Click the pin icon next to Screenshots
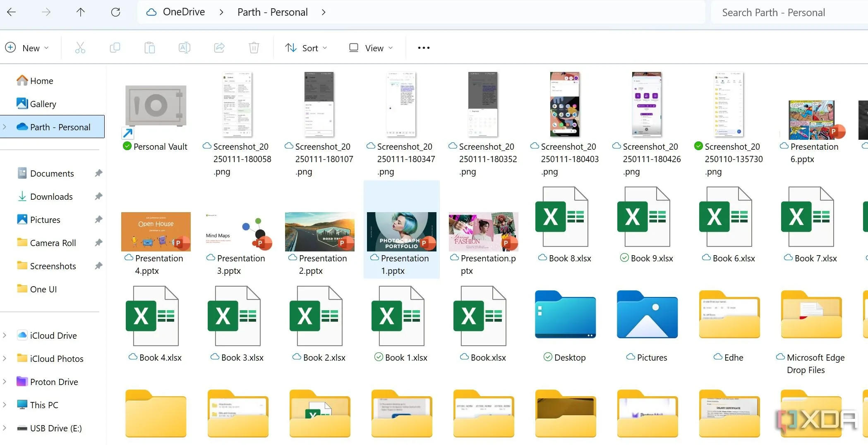The height and width of the screenshot is (445, 868). click(x=98, y=266)
